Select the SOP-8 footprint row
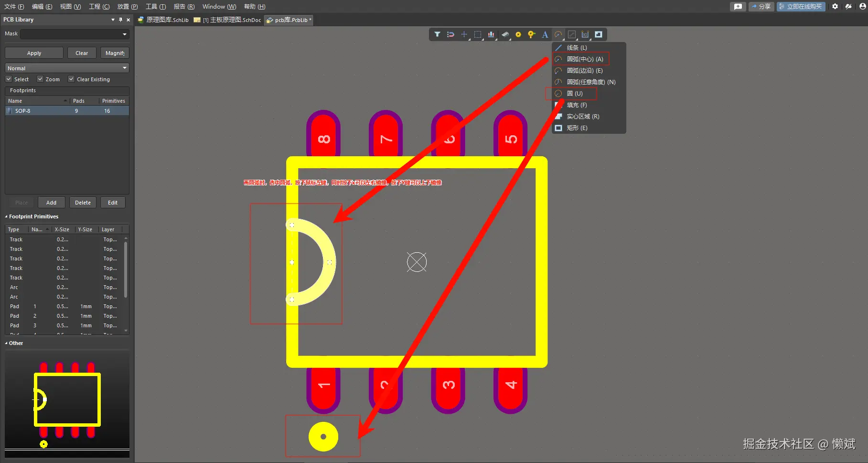This screenshot has width=868, height=463. 67,111
